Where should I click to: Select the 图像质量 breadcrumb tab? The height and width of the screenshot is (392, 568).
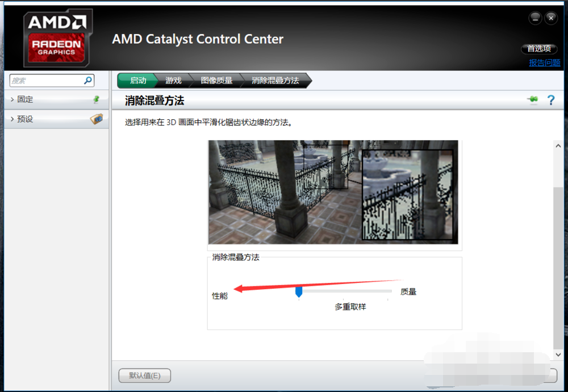tap(216, 81)
